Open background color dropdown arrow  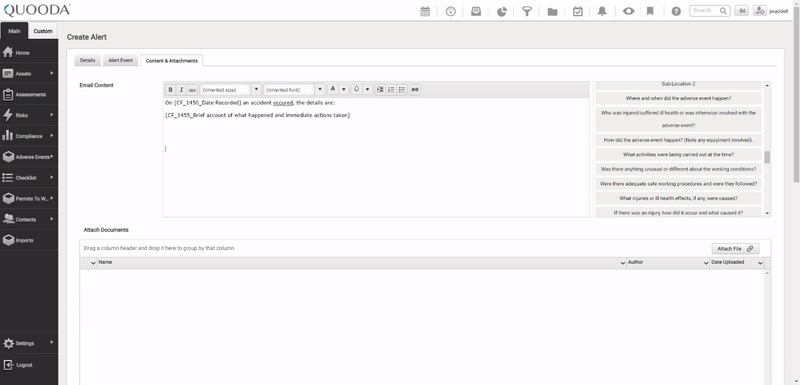pyautogui.click(x=367, y=89)
